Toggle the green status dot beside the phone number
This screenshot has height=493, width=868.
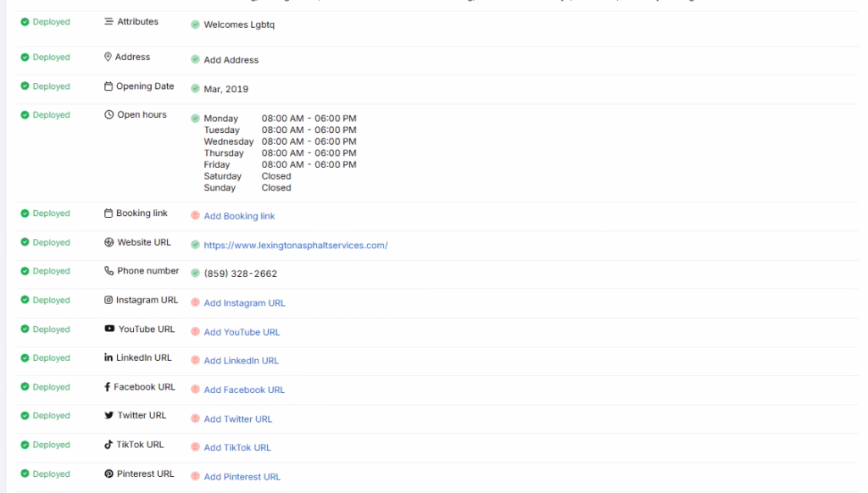[194, 273]
